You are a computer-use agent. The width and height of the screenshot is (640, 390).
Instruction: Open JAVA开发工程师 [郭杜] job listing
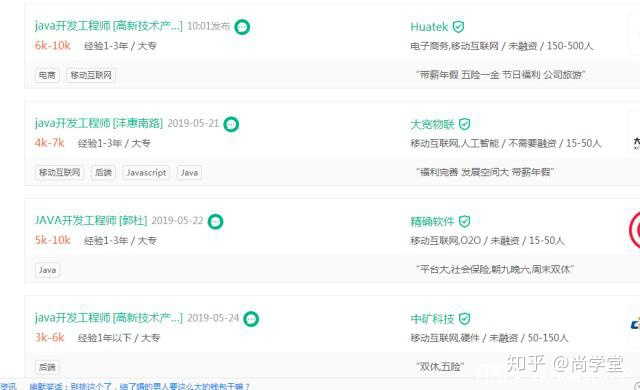(91, 221)
